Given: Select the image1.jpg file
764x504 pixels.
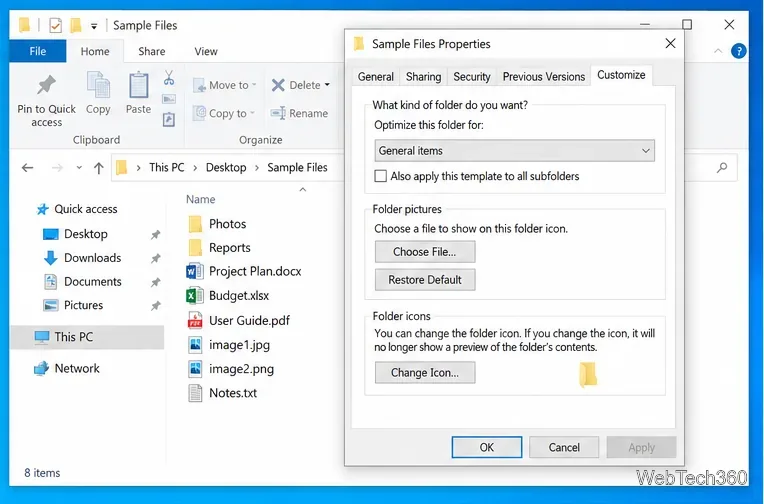Looking at the screenshot, I should 229,345.
